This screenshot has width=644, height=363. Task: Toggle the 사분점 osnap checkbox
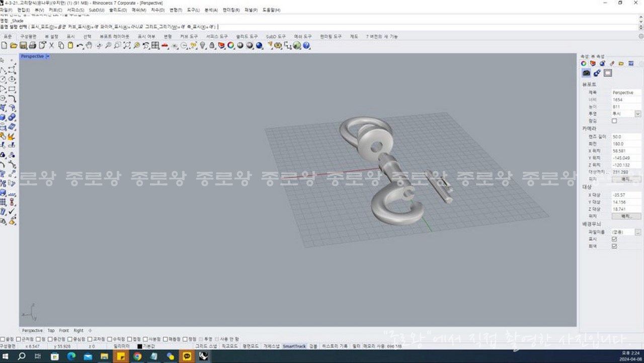(x=145, y=339)
